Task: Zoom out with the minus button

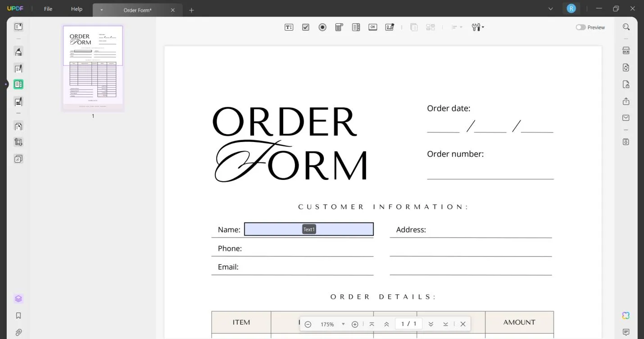Action: pos(308,324)
